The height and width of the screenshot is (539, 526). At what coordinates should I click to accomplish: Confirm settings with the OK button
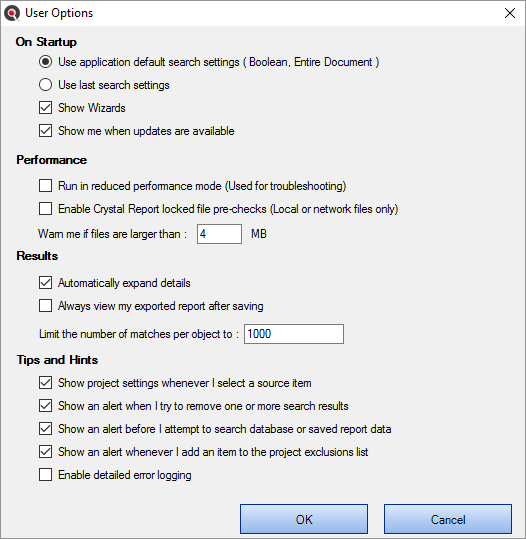tap(304, 519)
